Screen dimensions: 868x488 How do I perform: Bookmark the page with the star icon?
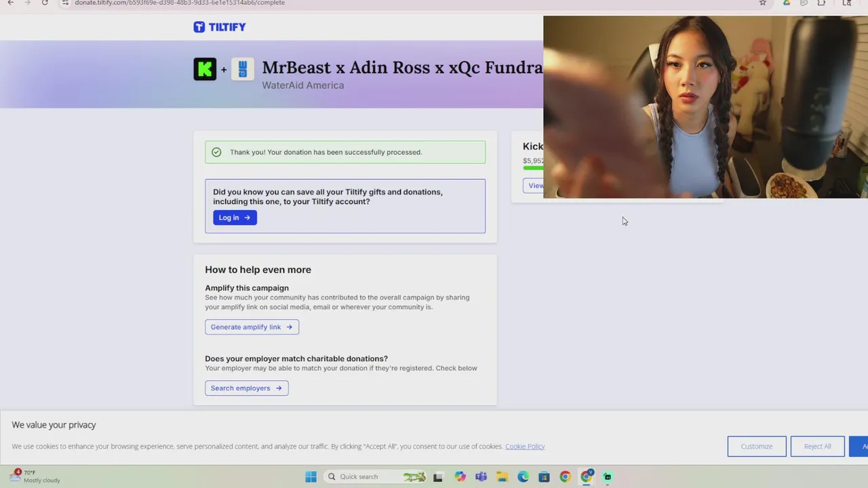click(x=763, y=3)
